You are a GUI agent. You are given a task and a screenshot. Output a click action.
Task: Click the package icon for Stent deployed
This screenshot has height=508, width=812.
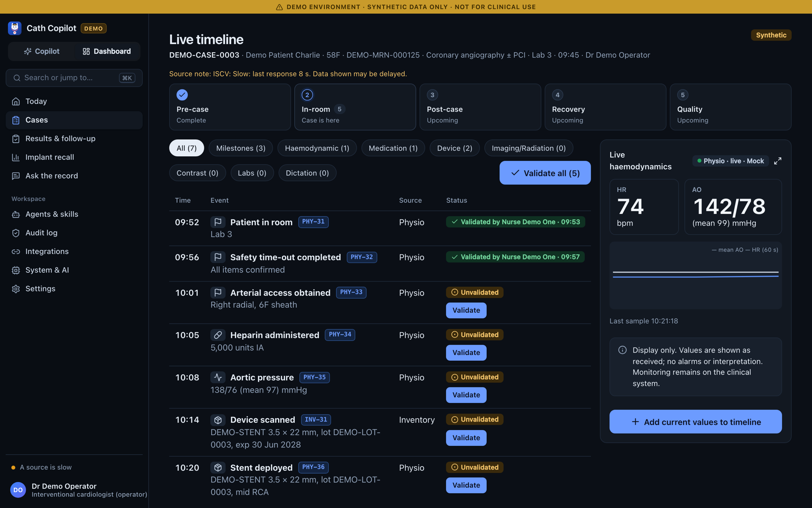tap(218, 467)
